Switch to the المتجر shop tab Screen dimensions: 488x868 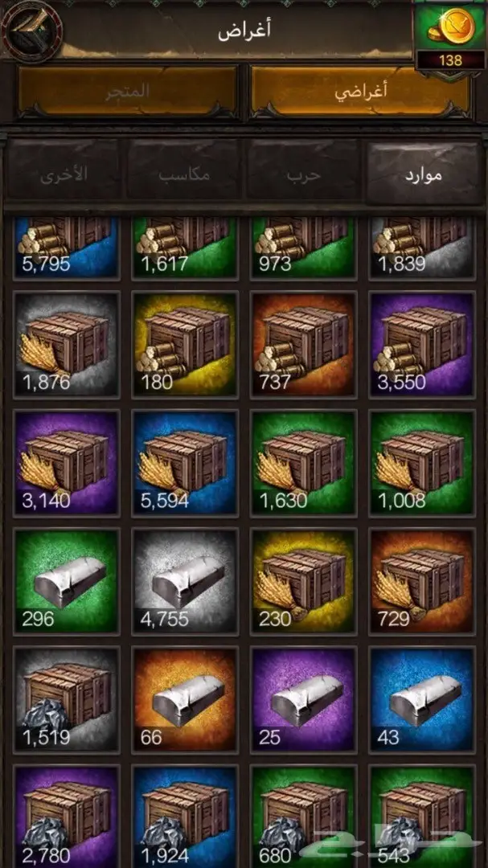(128, 92)
